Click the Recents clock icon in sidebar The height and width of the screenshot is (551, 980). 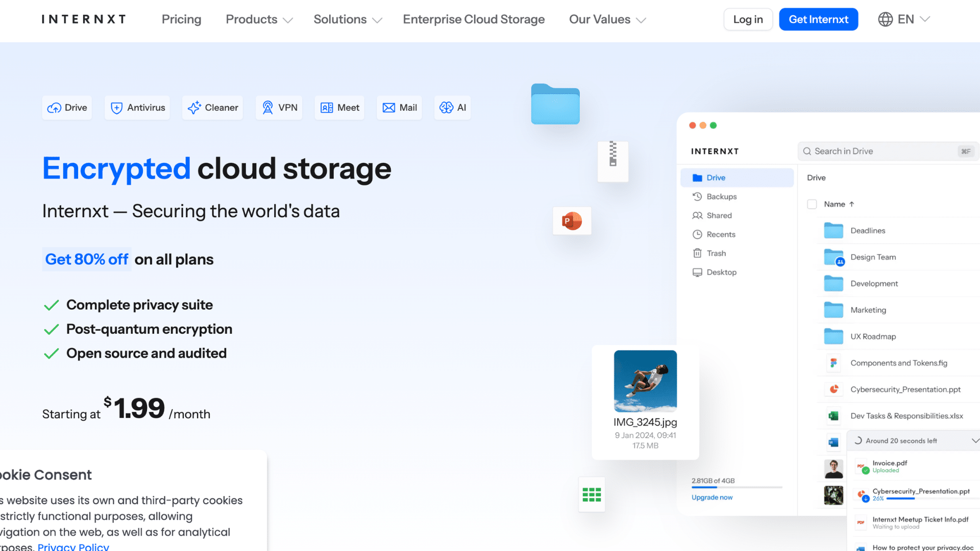point(697,234)
